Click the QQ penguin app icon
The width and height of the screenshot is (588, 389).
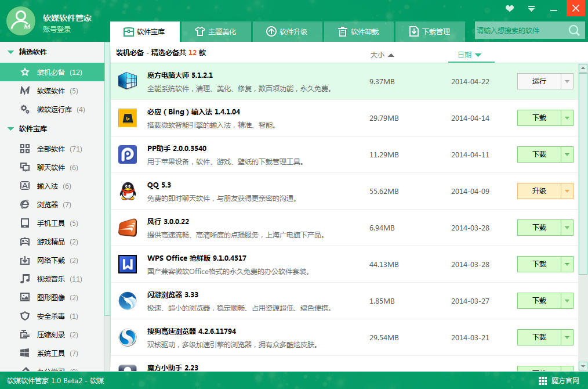click(x=128, y=191)
